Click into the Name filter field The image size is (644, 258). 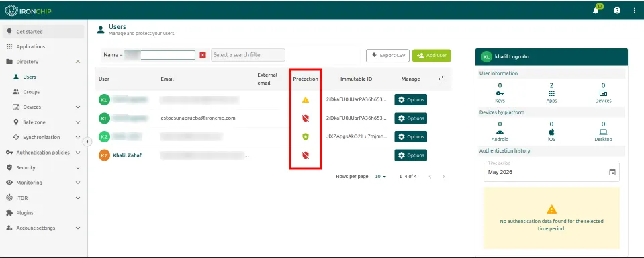click(159, 55)
